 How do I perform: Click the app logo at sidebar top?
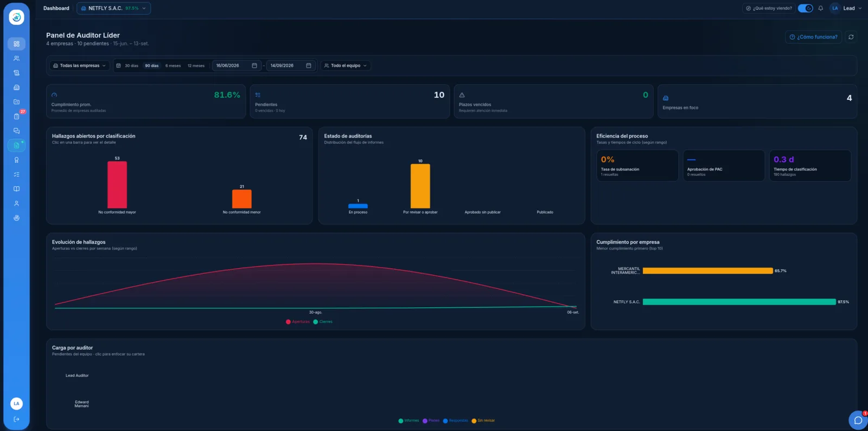16,17
